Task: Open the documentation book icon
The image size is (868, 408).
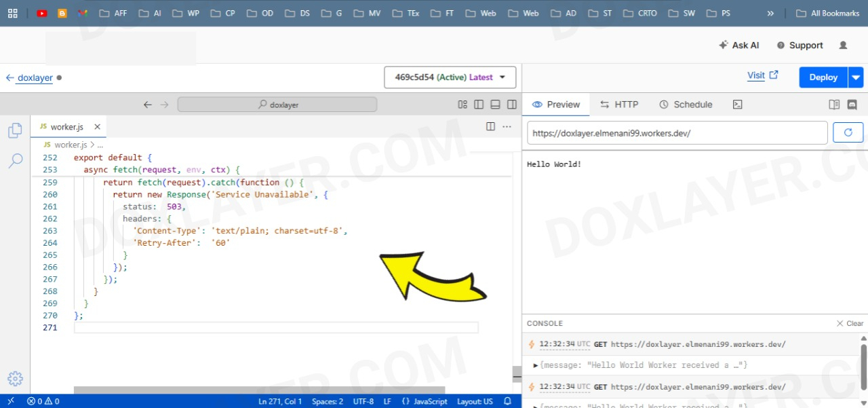Action: 834,105
